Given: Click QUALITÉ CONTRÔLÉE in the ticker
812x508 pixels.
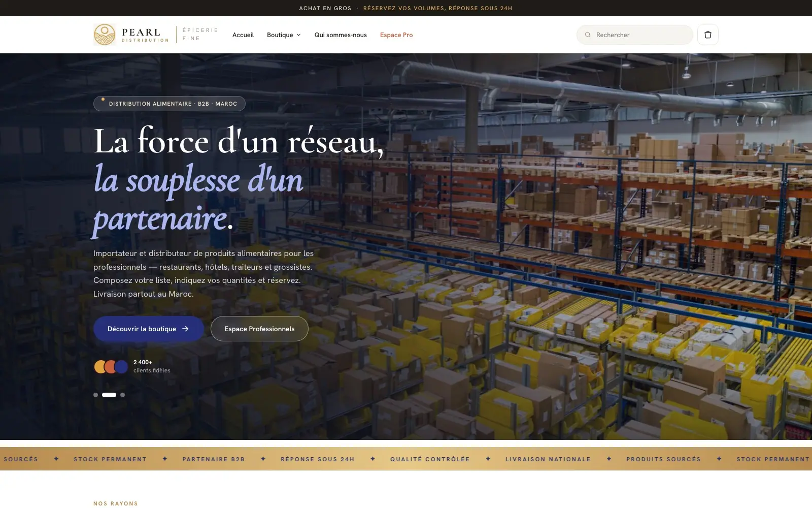Looking at the screenshot, I should click(x=430, y=459).
